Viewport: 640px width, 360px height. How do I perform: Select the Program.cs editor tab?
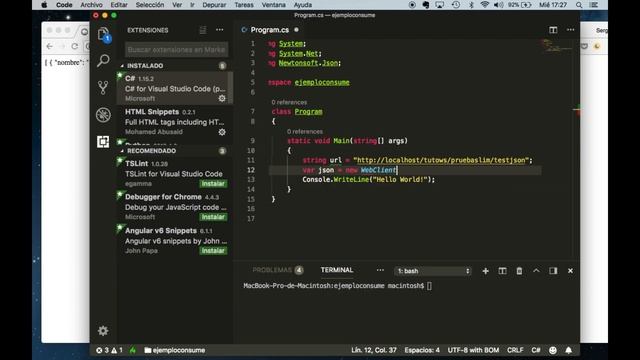[x=270, y=30]
